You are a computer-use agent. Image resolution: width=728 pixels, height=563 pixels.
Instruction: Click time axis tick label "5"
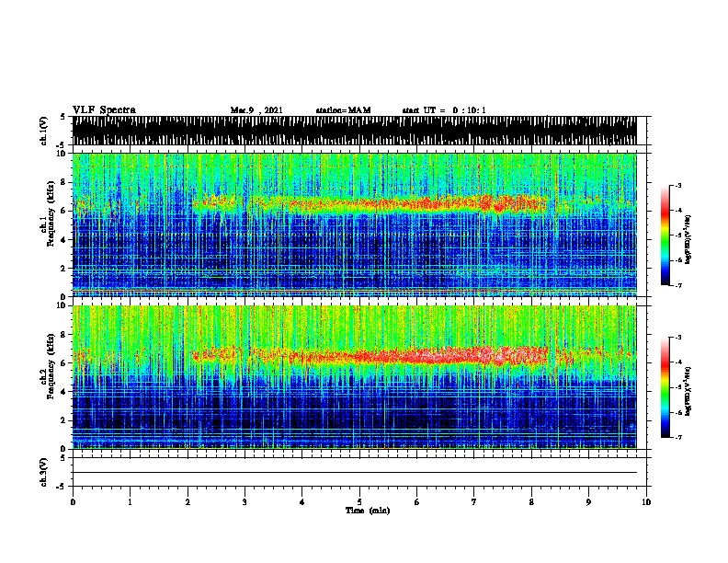(359, 502)
